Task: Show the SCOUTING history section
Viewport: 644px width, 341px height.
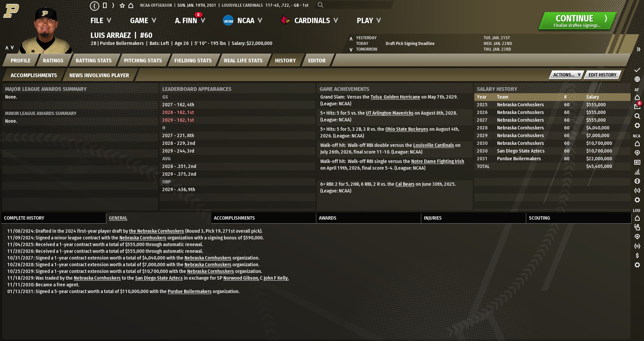Action: click(578, 218)
